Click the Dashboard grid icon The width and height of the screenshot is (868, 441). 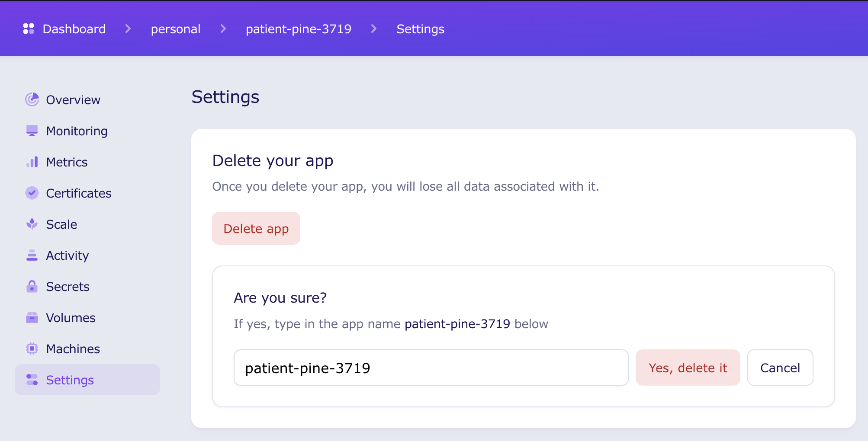pyautogui.click(x=29, y=29)
